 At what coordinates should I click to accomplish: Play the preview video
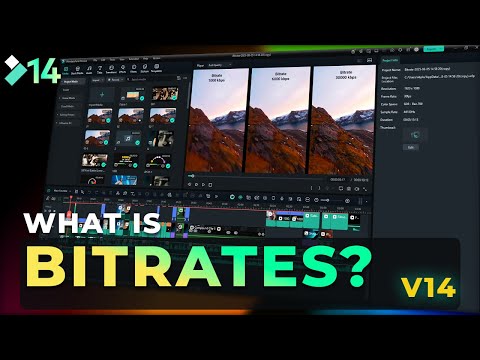pyautogui.click(x=203, y=184)
